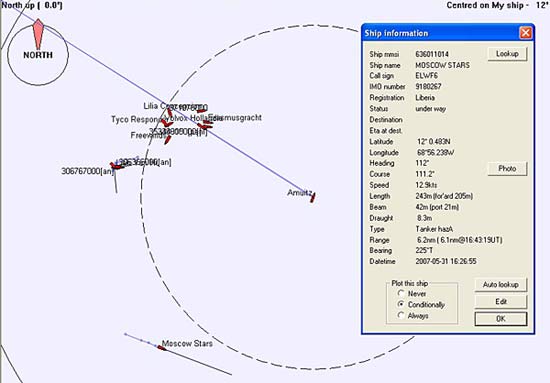Select the Amultz ship icon
The width and height of the screenshot is (550, 383).
coord(313,197)
